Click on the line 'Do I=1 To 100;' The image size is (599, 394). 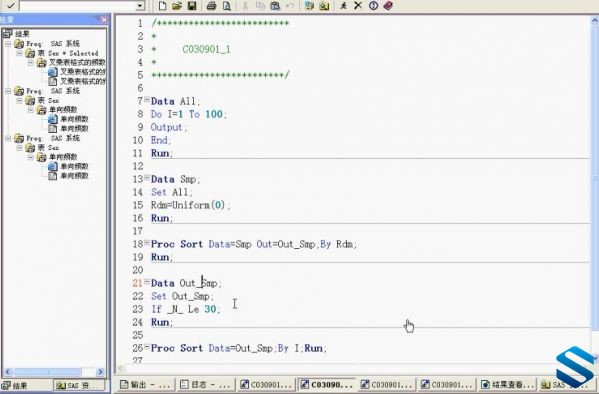(189, 114)
